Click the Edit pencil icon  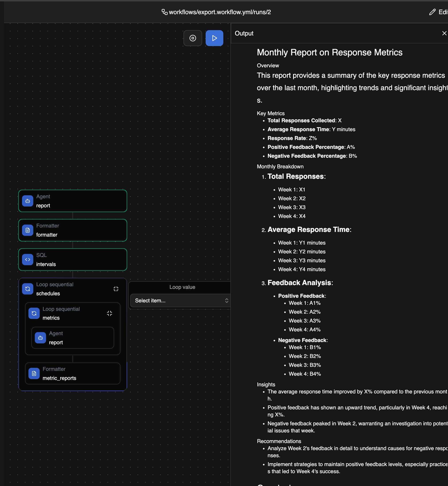pyautogui.click(x=432, y=12)
